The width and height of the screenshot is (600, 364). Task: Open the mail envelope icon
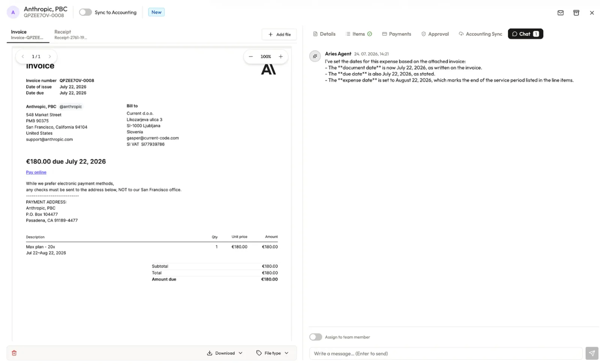pyautogui.click(x=560, y=13)
